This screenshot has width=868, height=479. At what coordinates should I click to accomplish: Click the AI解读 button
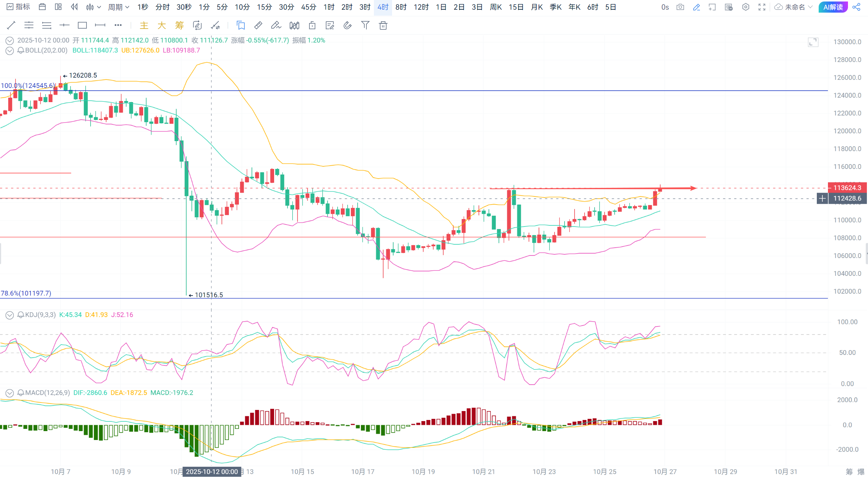pos(833,7)
